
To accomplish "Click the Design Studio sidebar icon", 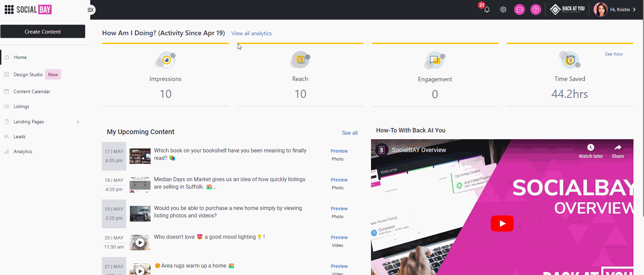I will [x=6, y=75].
